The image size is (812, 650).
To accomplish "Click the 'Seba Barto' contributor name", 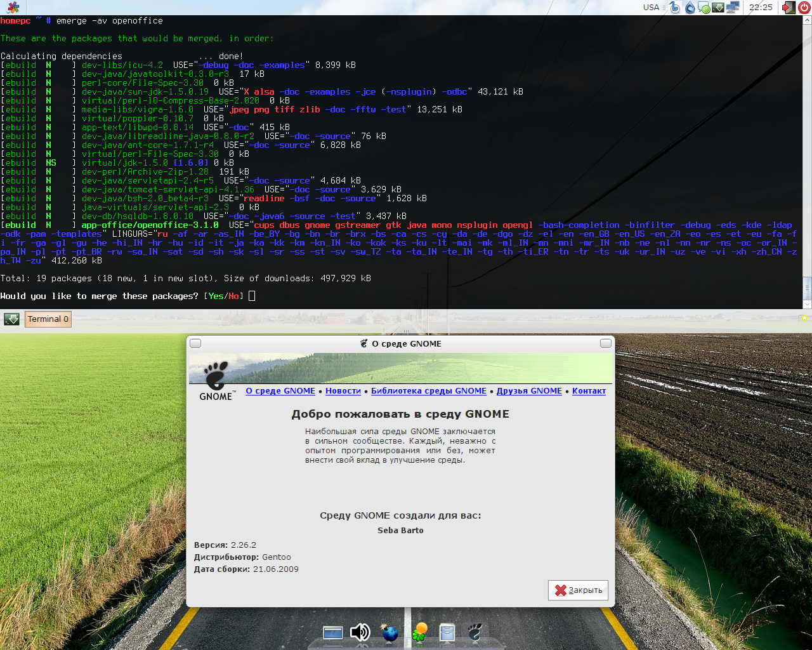I will tap(400, 531).
